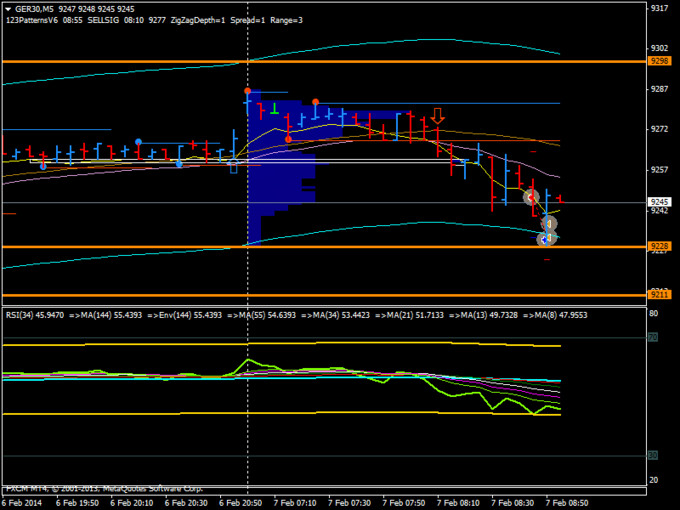Click the 7 Feb 08:10 time label

pos(458,503)
